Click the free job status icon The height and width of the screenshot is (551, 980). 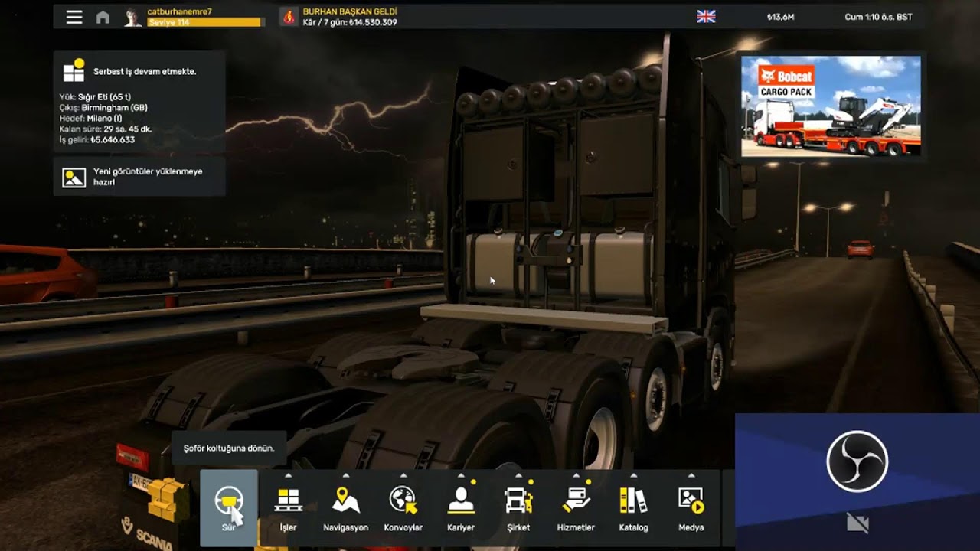pyautogui.click(x=74, y=70)
